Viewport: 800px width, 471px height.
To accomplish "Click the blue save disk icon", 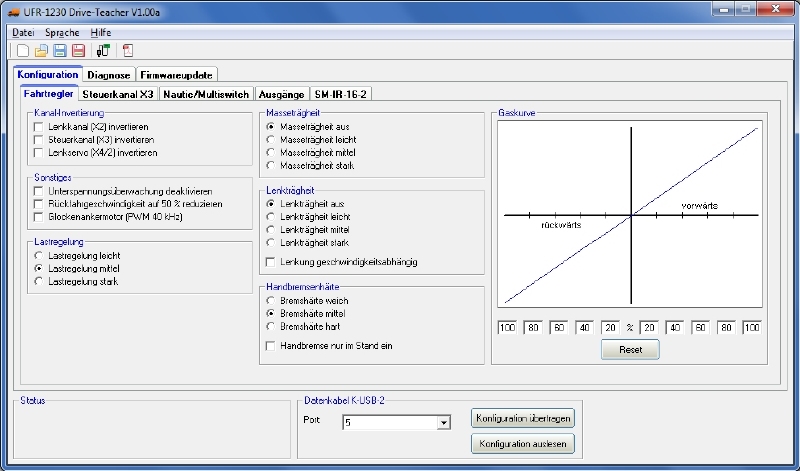I will (59, 50).
